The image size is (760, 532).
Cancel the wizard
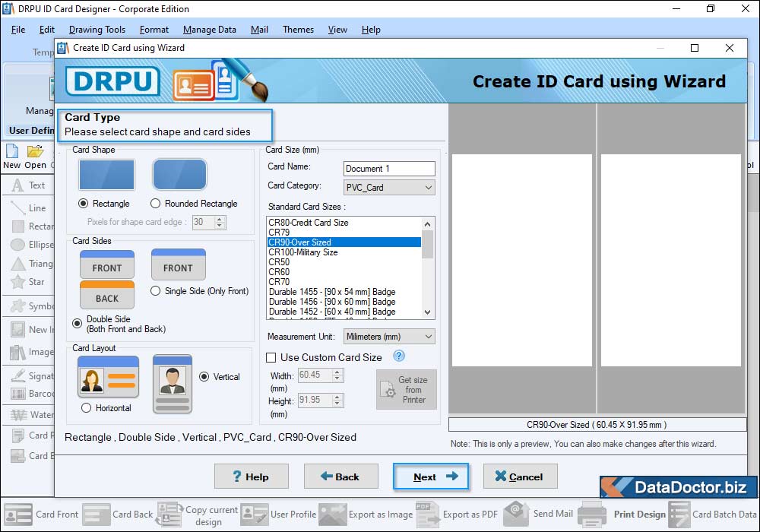click(520, 477)
